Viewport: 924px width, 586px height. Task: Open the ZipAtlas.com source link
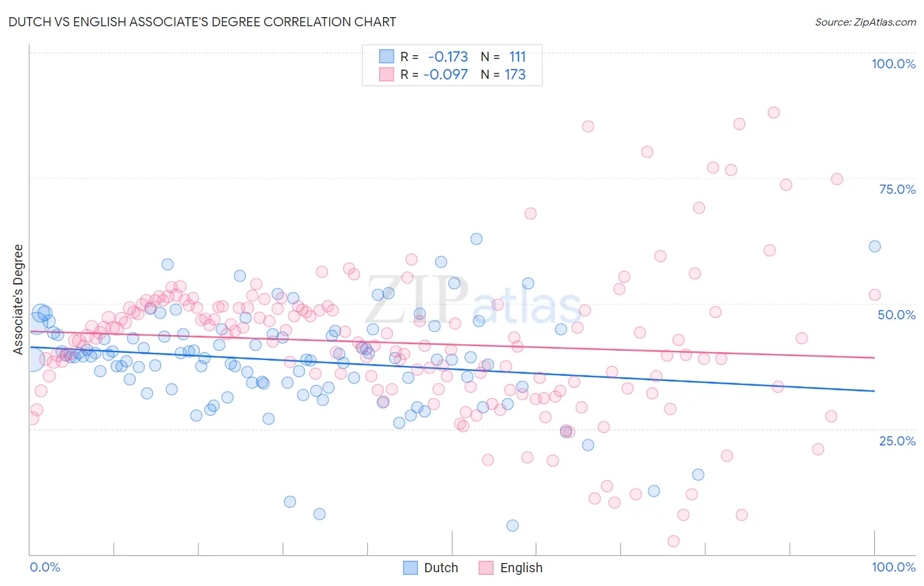click(x=865, y=22)
